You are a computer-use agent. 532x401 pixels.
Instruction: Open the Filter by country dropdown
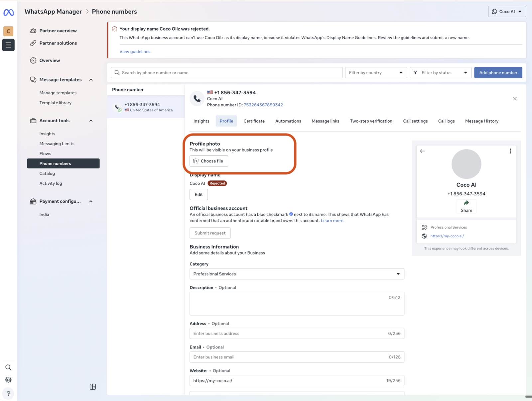tap(376, 73)
